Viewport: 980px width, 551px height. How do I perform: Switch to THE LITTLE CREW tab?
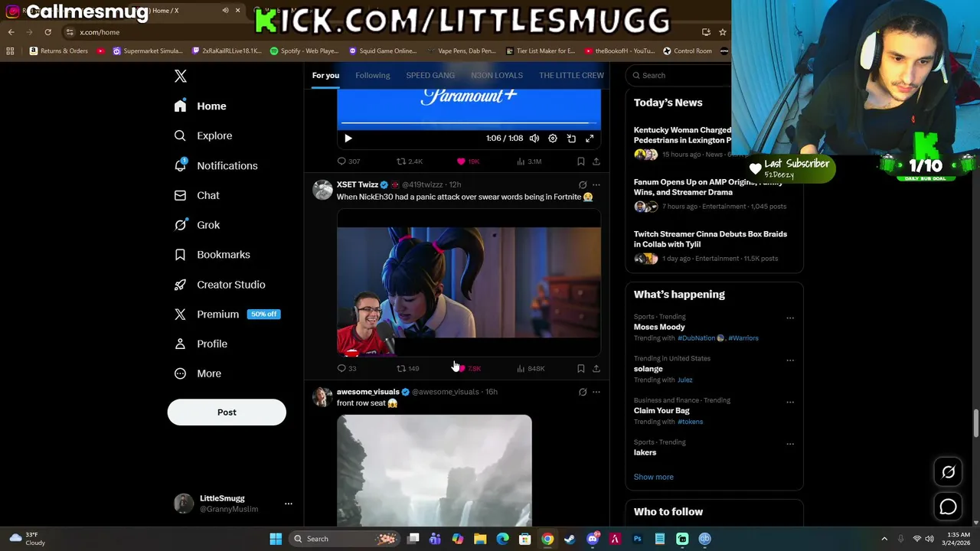(571, 75)
